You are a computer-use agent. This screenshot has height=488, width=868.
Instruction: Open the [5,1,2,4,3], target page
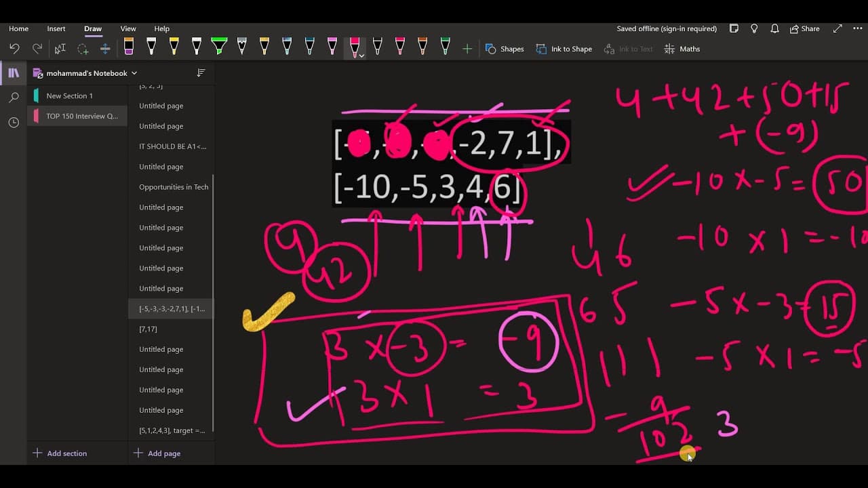[171, 430]
